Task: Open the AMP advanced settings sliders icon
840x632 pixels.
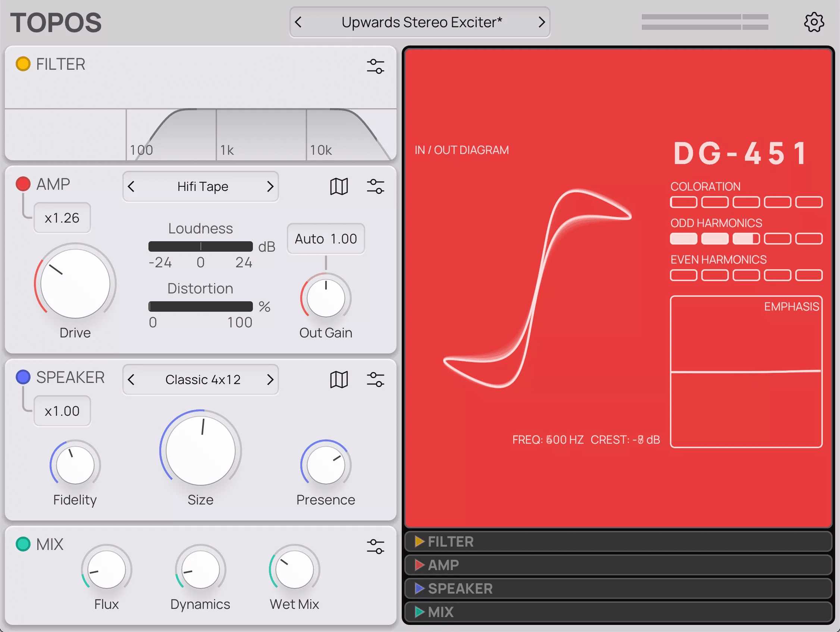Action: pyautogui.click(x=376, y=186)
